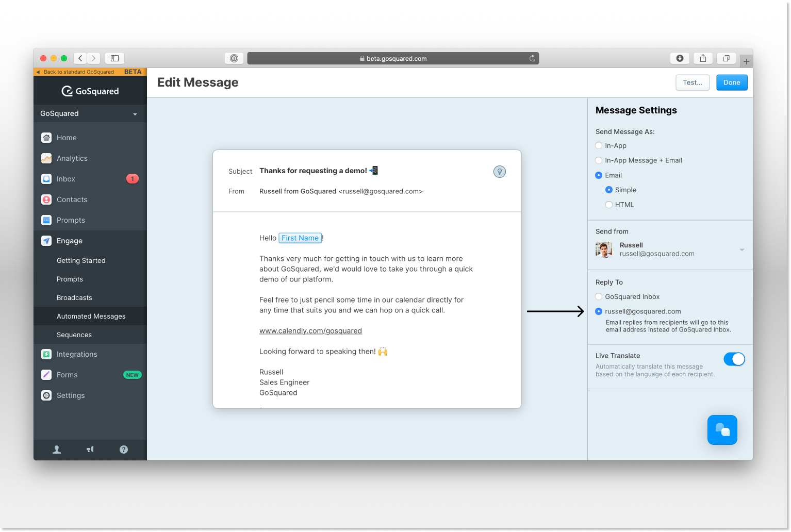This screenshot has height=532, width=791.
Task: Open the Send from Russell dropdown
Action: [670, 250]
